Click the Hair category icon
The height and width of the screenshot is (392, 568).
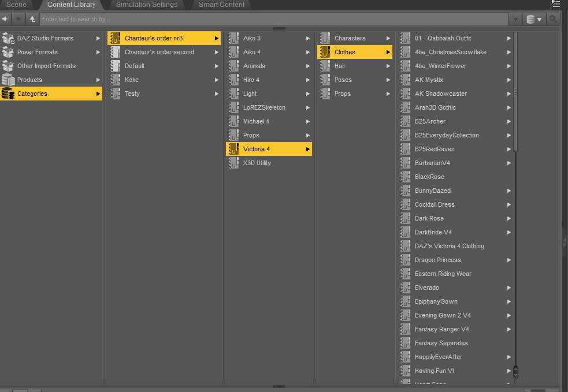coord(325,66)
